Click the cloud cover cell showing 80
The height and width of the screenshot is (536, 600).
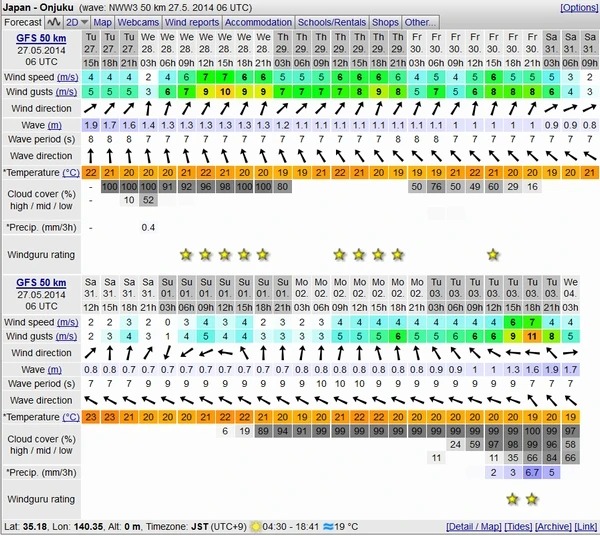[282, 187]
